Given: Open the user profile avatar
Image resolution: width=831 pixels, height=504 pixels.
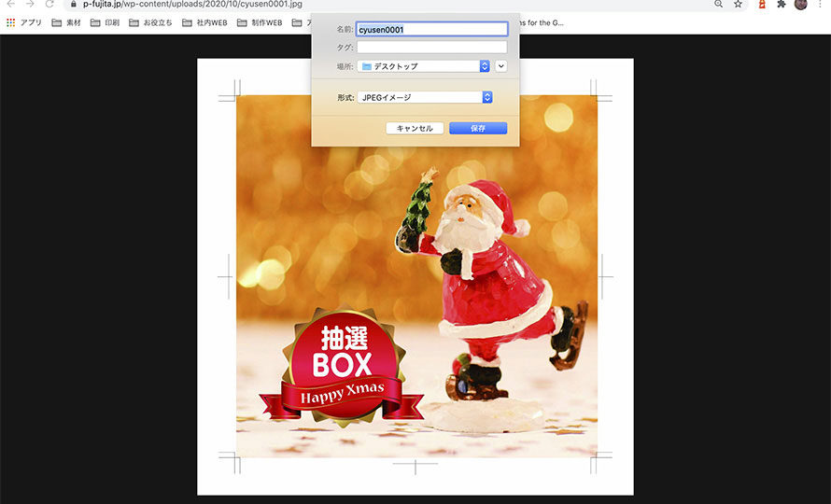Looking at the screenshot, I should click(x=800, y=4).
